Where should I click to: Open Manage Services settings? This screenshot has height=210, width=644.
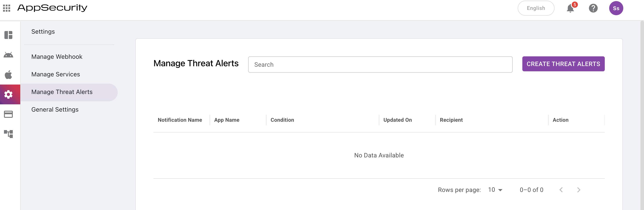56,74
